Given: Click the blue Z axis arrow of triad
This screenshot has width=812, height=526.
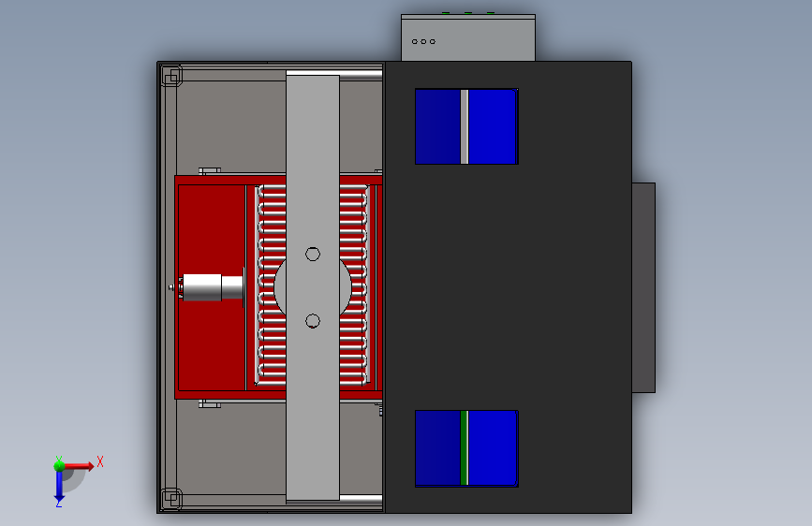Looking at the screenshot, I should pos(59,488).
